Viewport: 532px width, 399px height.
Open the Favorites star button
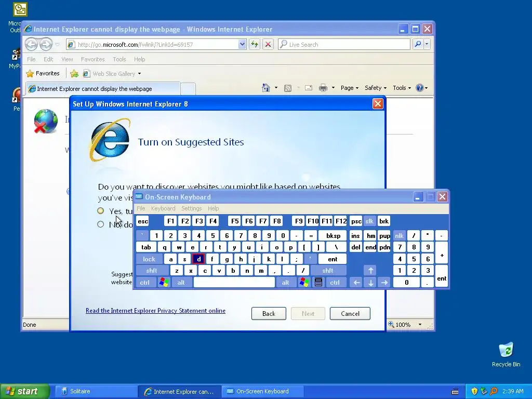click(43, 73)
